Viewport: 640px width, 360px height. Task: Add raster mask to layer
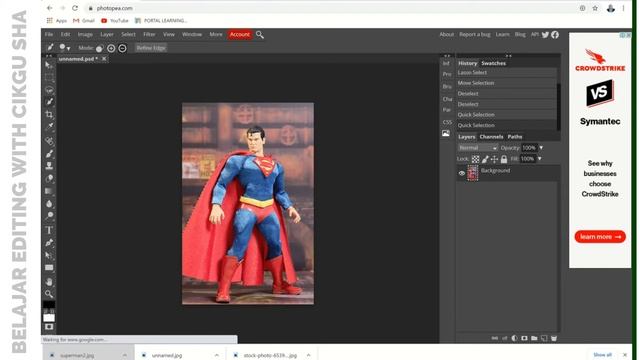click(524, 338)
